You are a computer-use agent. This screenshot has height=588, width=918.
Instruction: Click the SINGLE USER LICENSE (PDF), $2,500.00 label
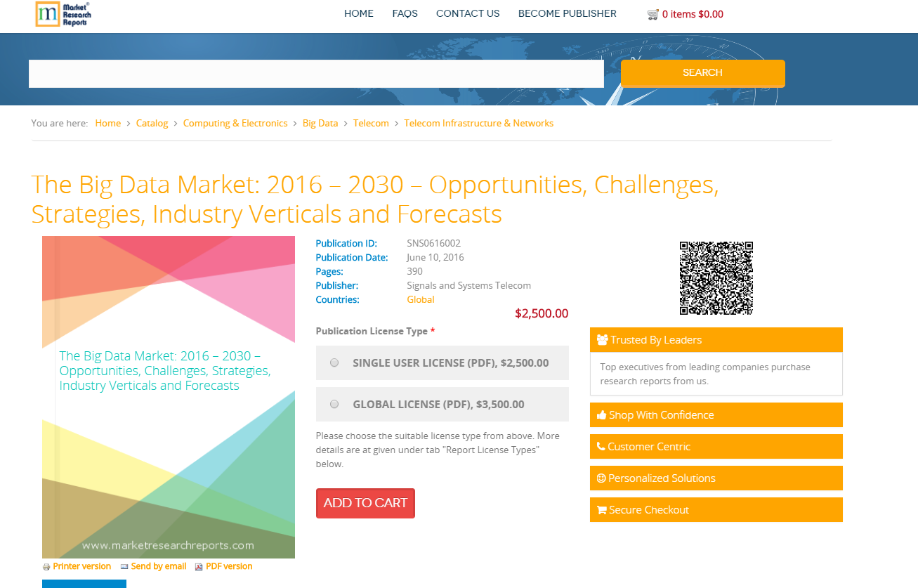(x=451, y=363)
